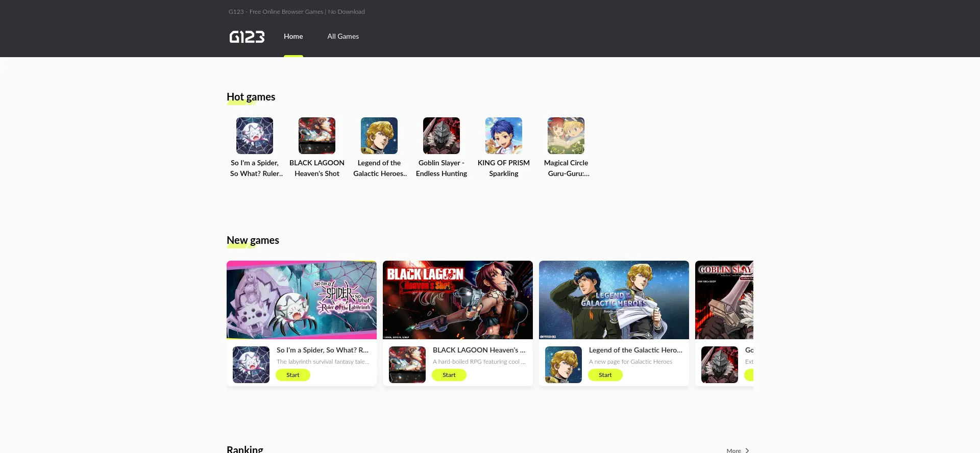Open Legend of the Galactic Heroes hot game icon

pos(379,136)
